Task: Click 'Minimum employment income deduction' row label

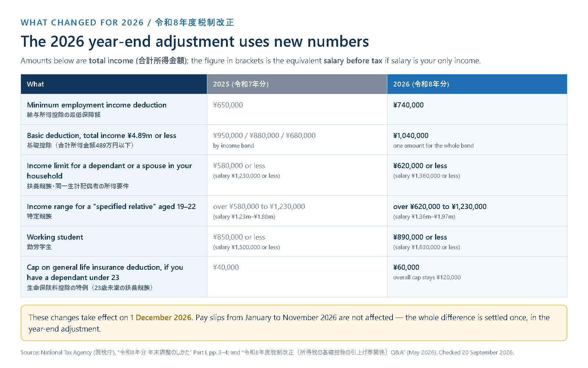Action: [97, 105]
